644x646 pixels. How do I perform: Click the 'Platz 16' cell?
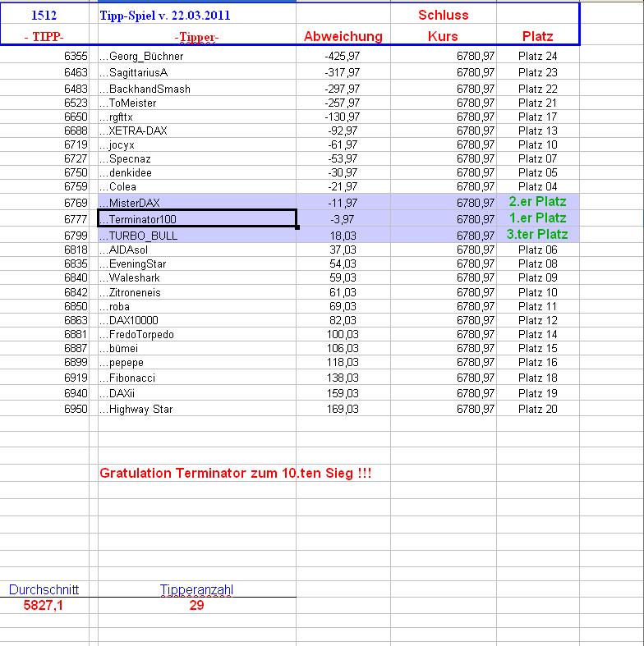[538, 363]
